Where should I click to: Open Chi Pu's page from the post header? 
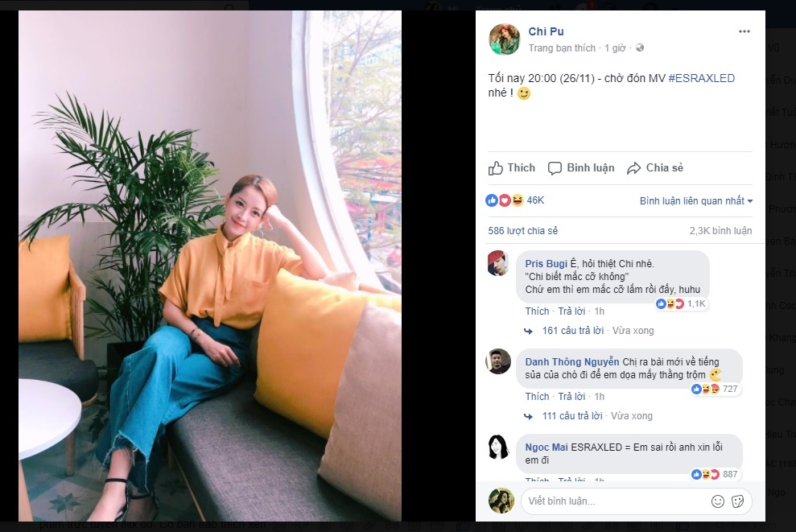[x=547, y=31]
